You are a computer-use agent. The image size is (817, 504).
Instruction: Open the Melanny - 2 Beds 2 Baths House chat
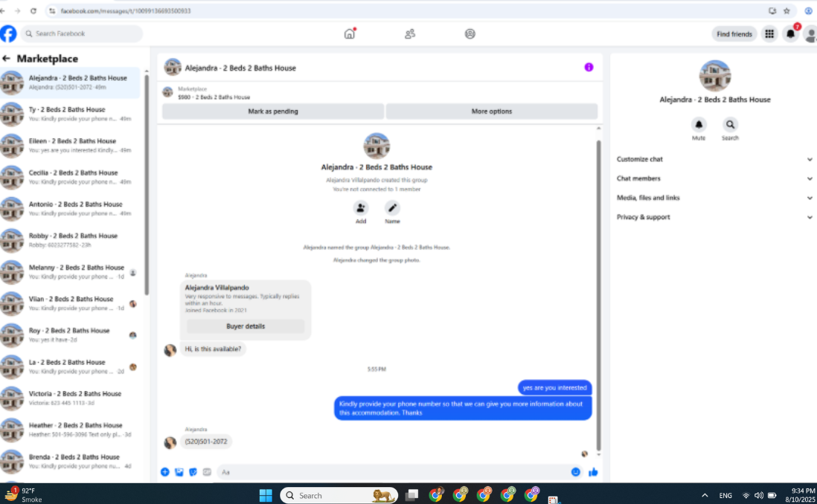[x=71, y=272]
